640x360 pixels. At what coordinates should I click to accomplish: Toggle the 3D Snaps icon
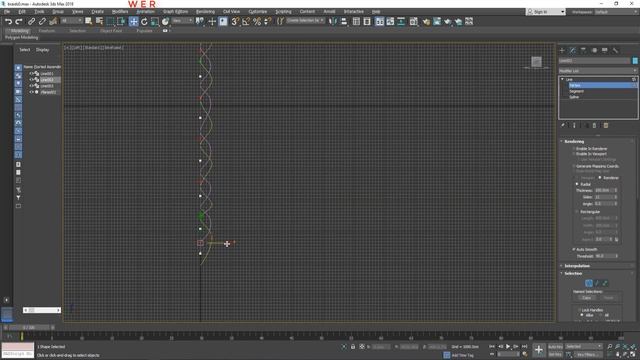point(235,22)
